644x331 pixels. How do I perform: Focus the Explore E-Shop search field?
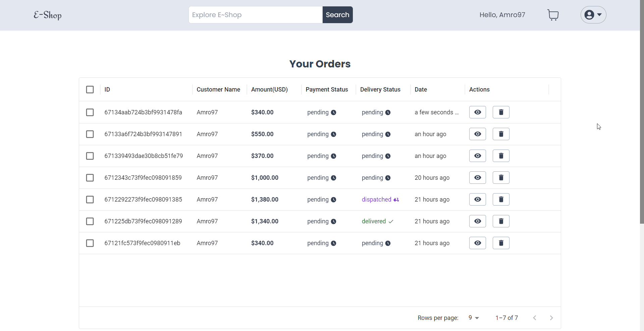pyautogui.click(x=255, y=15)
